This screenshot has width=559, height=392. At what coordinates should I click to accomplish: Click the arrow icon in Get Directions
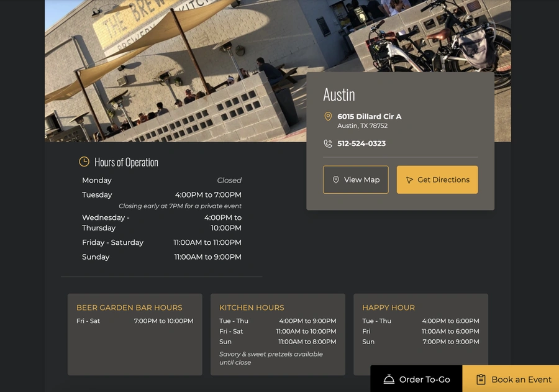click(409, 180)
